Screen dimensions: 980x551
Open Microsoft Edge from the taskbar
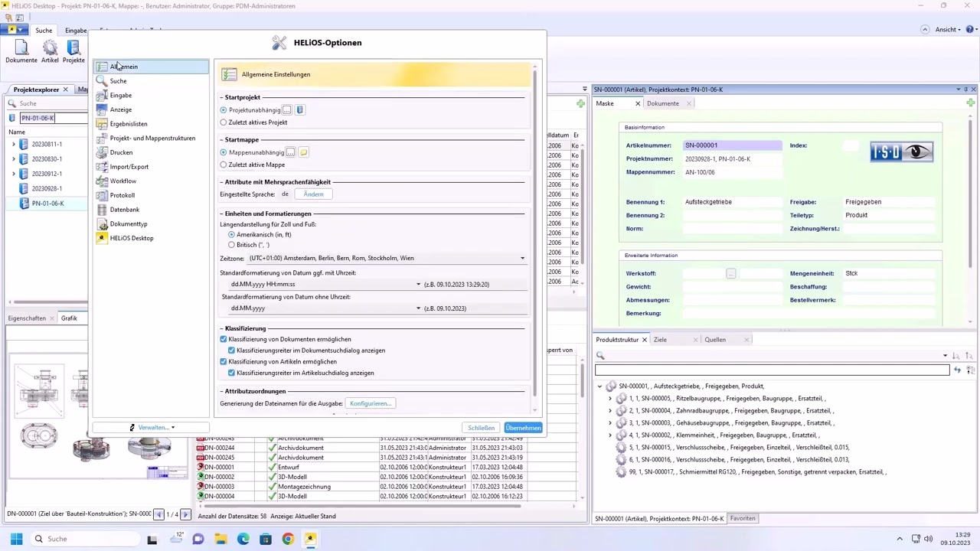pos(243,539)
